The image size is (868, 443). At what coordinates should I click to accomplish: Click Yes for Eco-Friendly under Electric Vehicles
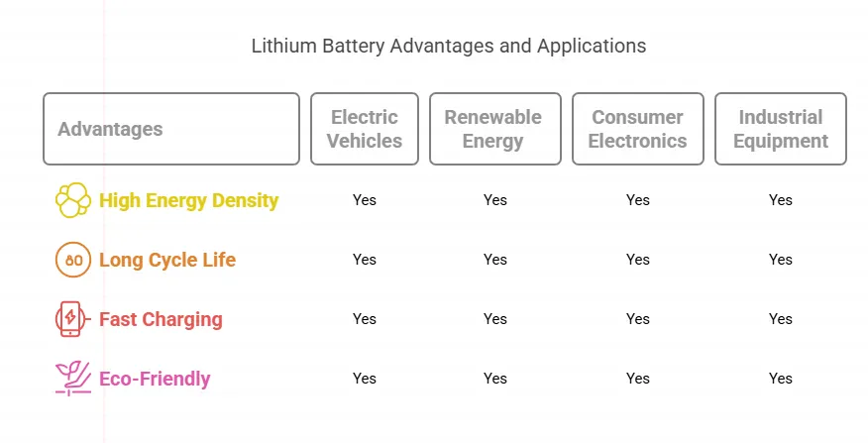tap(365, 379)
